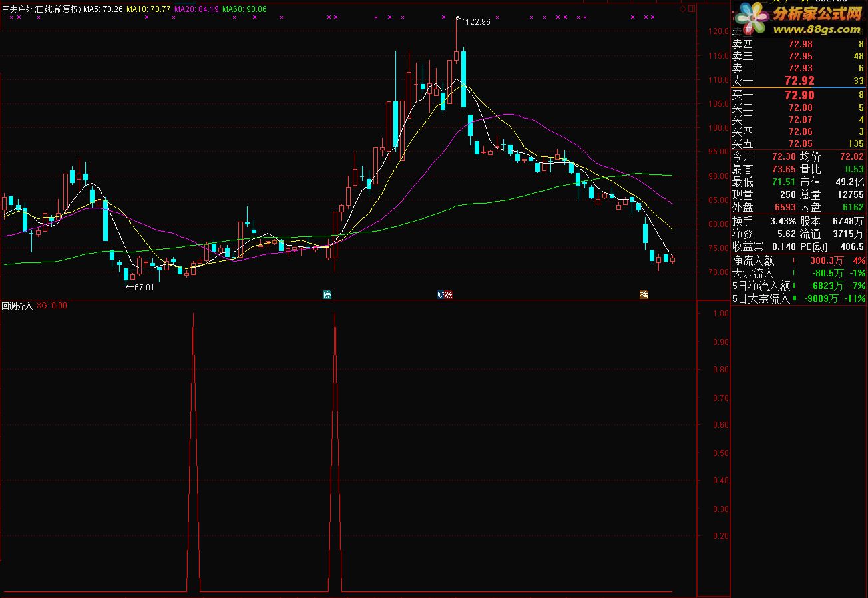The image size is (868, 598).
Task: Click the 股本 value 6748万
Action: [850, 221]
